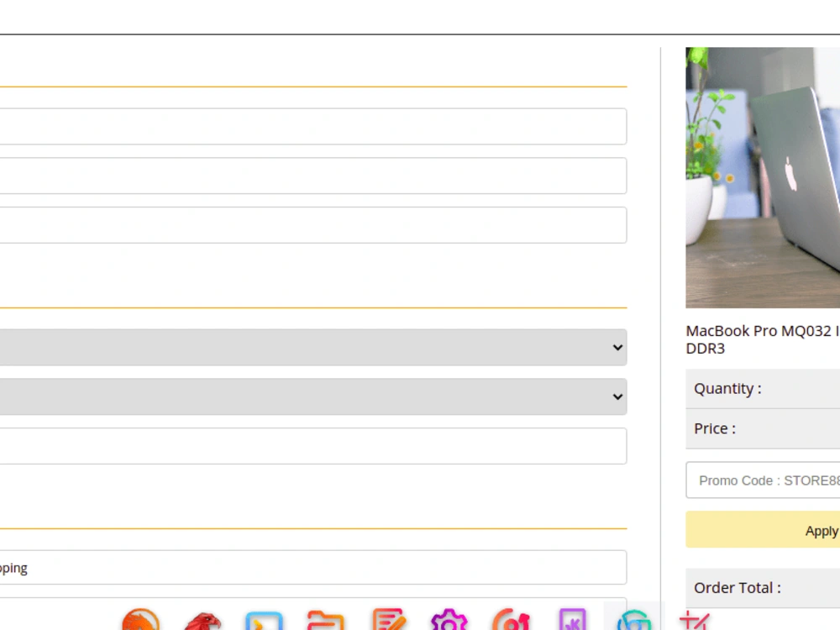Focus the topmost text field of the form
This screenshot has height=630, width=840.
tap(313, 127)
